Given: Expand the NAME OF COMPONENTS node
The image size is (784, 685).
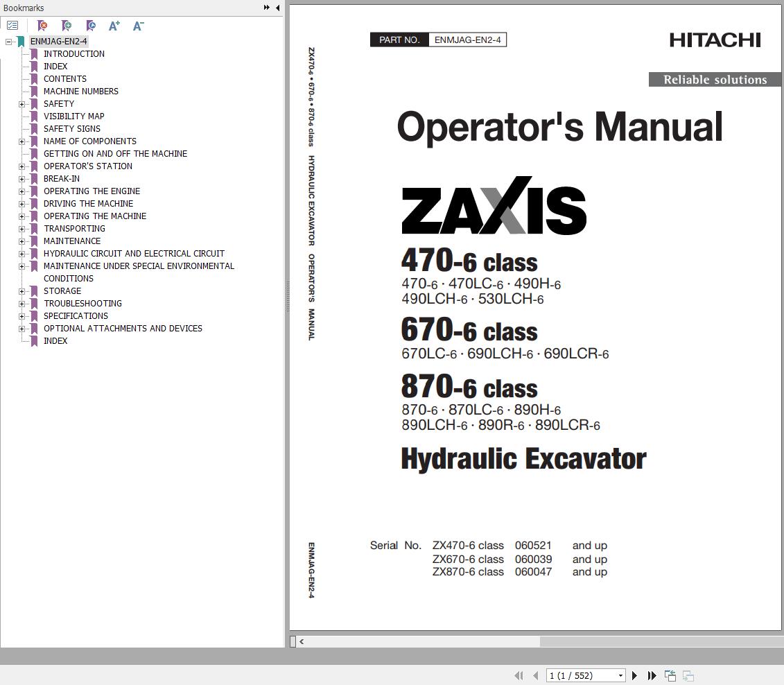Looking at the screenshot, I should click(x=21, y=141).
